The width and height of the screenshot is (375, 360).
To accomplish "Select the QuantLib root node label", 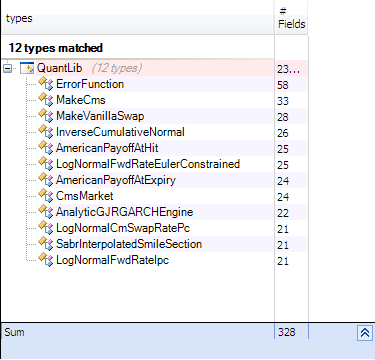I will [x=59, y=68].
